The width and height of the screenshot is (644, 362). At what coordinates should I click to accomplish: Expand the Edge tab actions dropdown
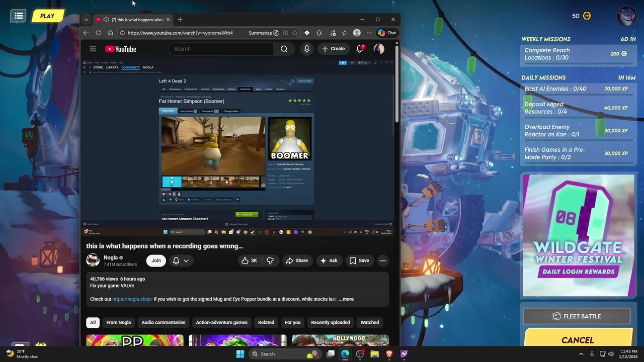coord(86,20)
